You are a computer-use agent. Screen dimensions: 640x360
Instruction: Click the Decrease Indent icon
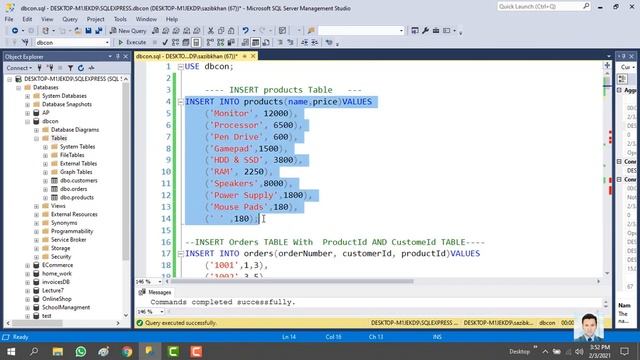pyautogui.click(x=304, y=42)
